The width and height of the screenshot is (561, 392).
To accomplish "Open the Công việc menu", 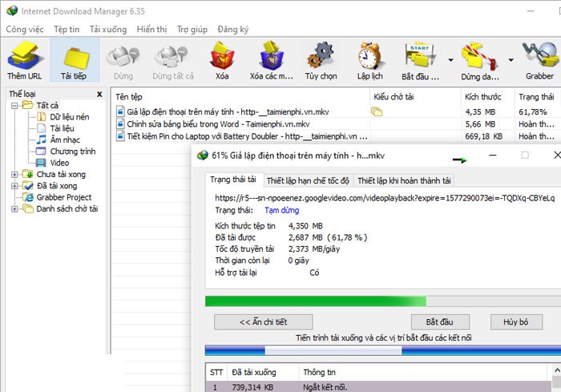I will click(x=24, y=30).
